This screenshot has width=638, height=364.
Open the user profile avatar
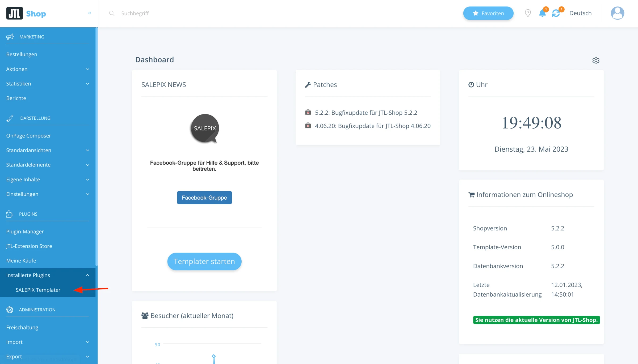(617, 13)
